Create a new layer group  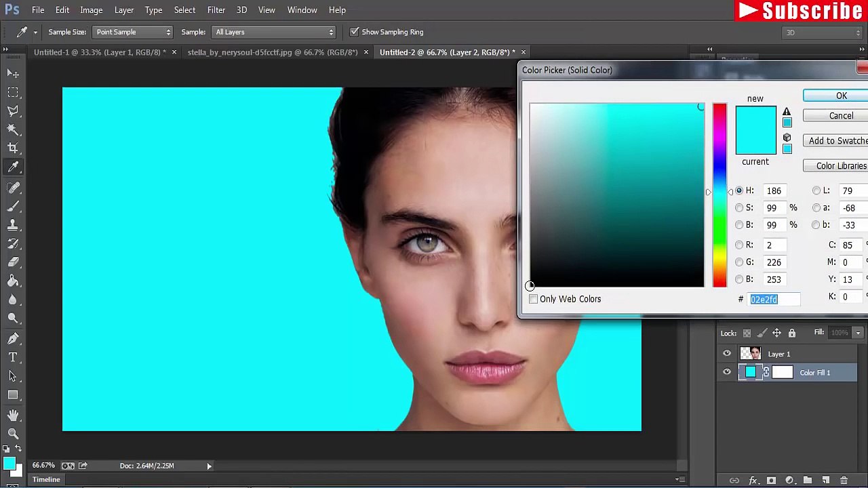click(x=808, y=481)
